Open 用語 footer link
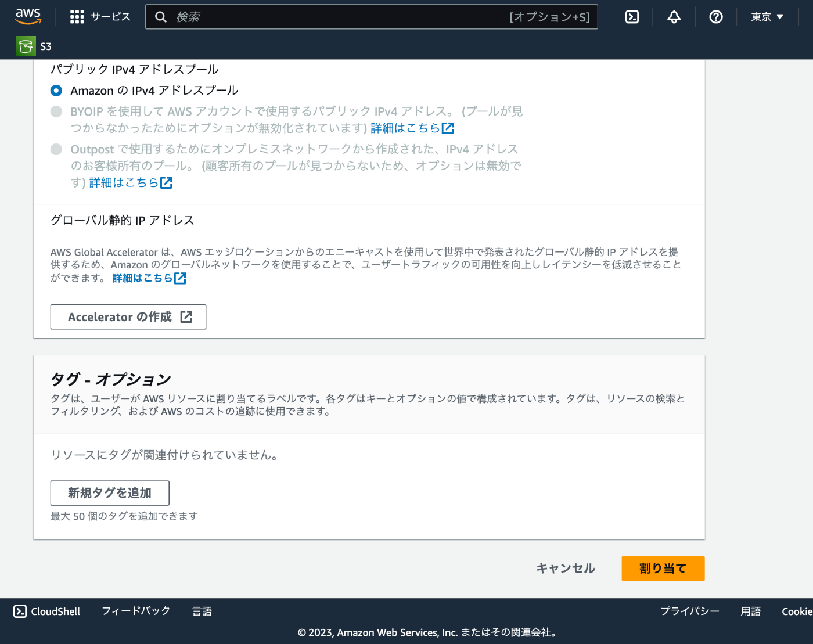Image resolution: width=813 pixels, height=644 pixels. (x=751, y=611)
